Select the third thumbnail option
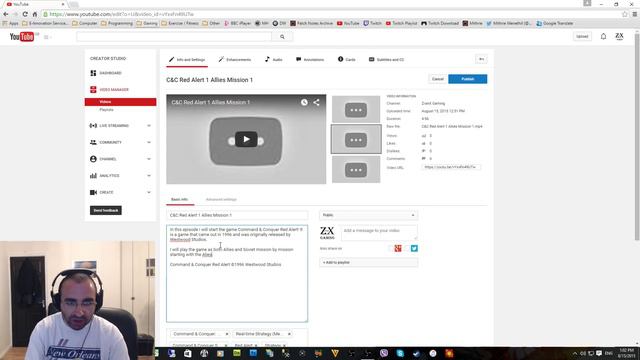The image size is (640, 360). tap(356, 169)
